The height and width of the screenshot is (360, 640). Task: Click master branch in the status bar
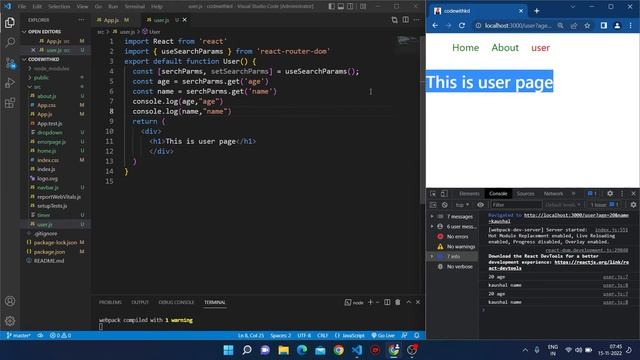pos(18,336)
